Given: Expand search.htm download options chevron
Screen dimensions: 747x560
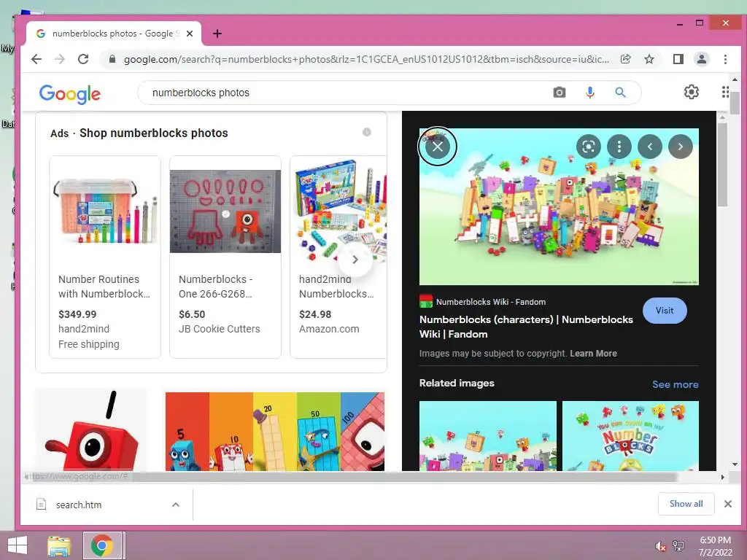Looking at the screenshot, I should tap(175, 505).
